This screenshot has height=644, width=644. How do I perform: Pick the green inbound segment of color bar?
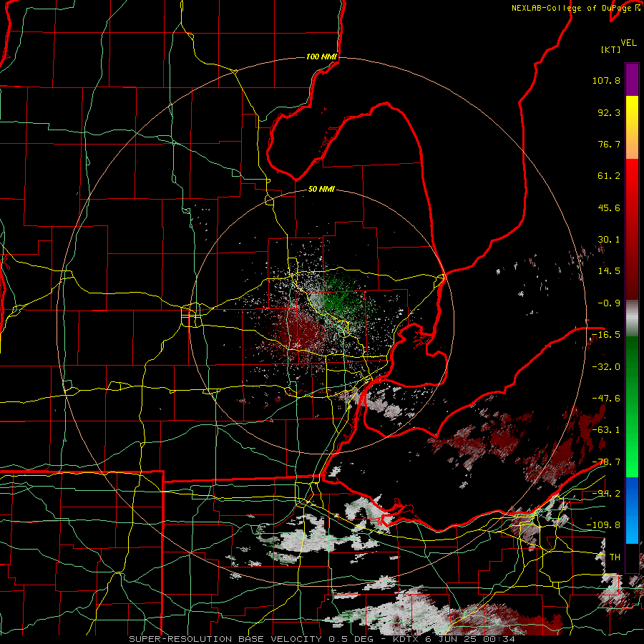coord(632,406)
